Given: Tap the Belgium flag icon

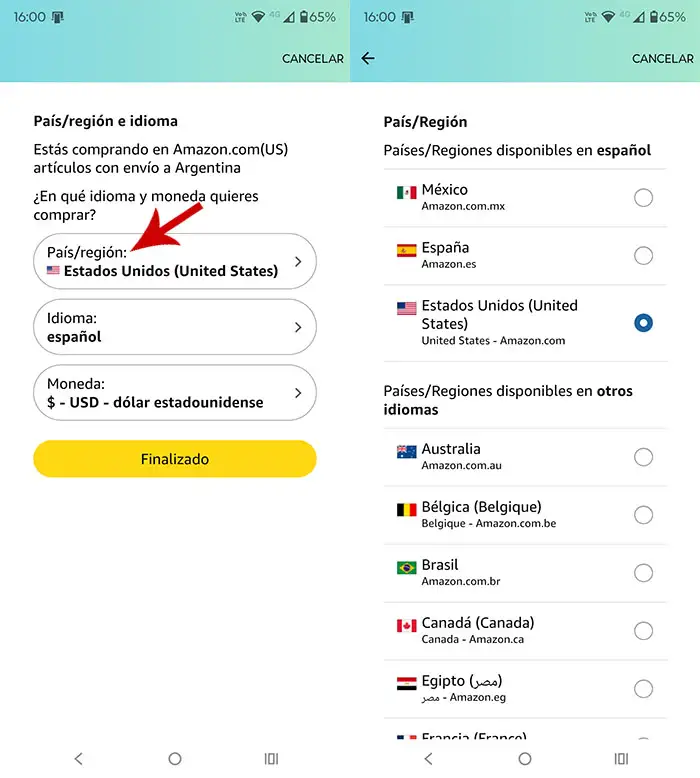Looking at the screenshot, I should pyautogui.click(x=406, y=510).
